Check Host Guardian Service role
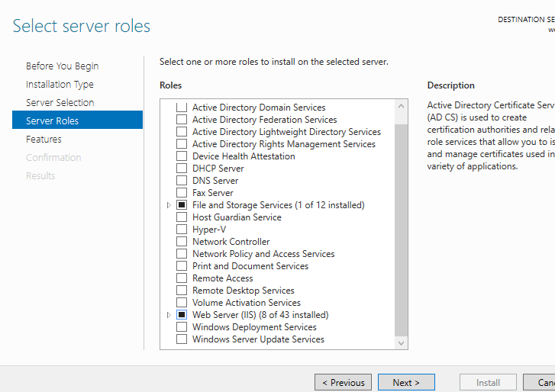Image resolution: width=555 pixels, height=392 pixels. [x=182, y=217]
